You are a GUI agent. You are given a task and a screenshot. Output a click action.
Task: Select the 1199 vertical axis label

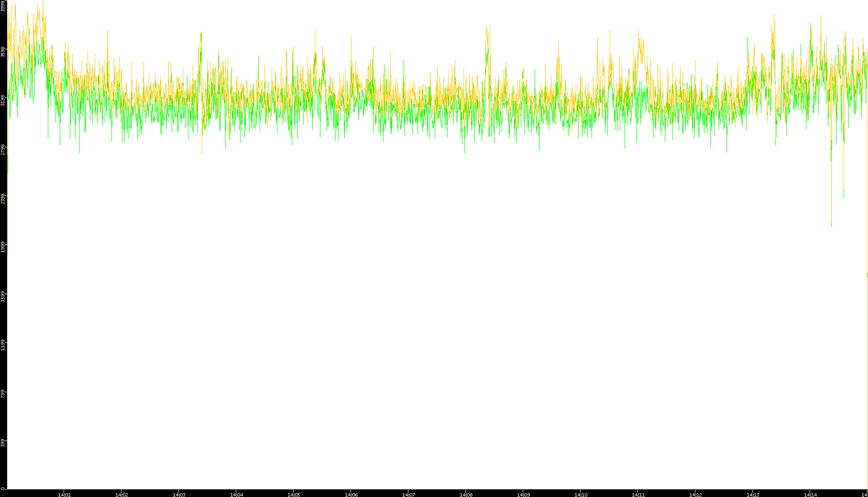coord(3,345)
